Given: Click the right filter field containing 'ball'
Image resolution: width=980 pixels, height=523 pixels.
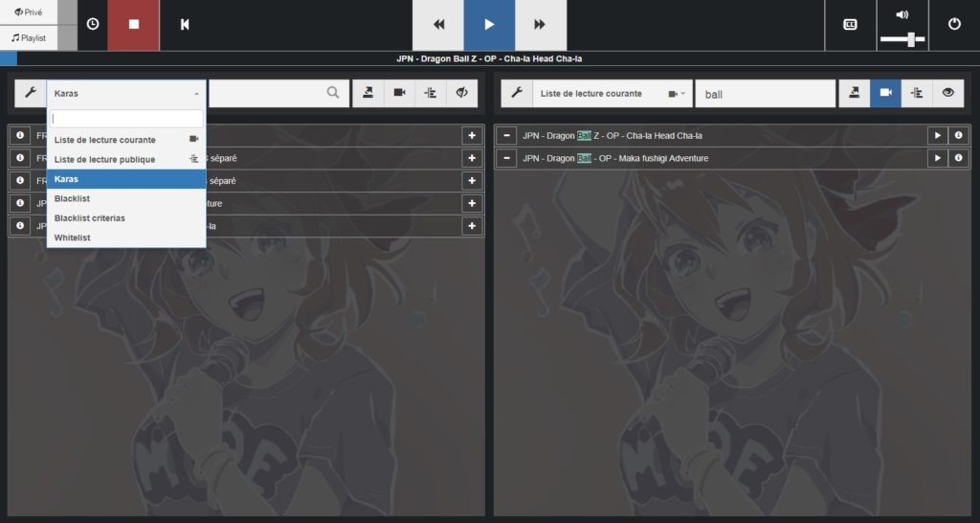Looking at the screenshot, I should tap(766, 94).
